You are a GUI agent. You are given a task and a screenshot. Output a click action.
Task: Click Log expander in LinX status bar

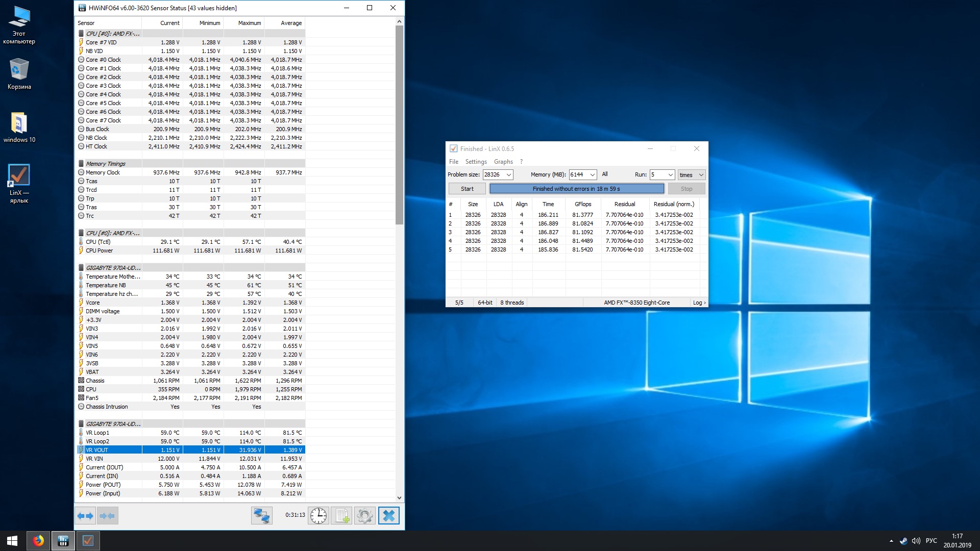699,303
